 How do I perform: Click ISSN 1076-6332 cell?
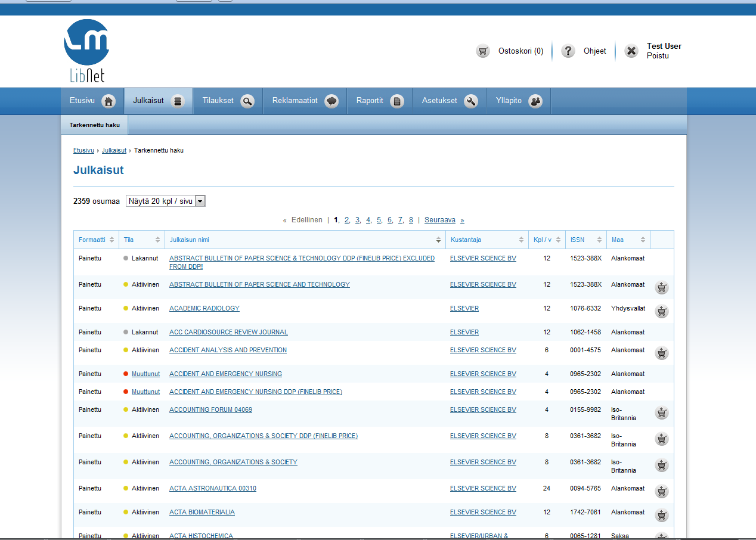(x=585, y=308)
